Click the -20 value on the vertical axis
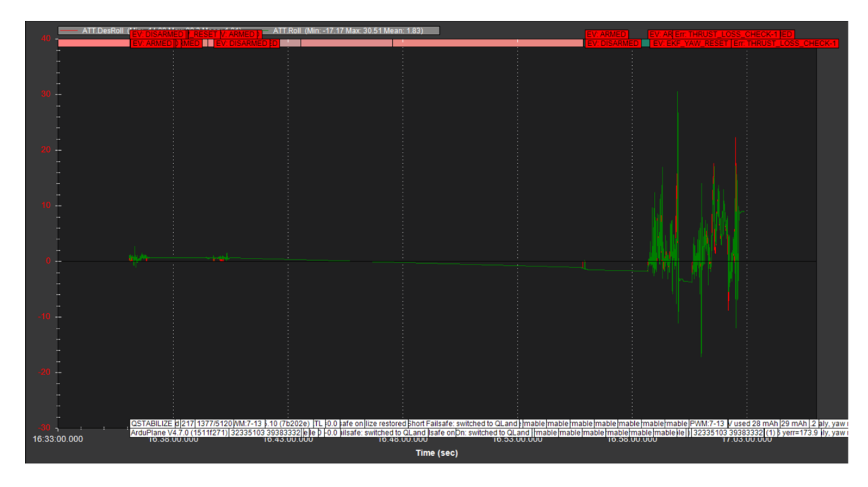 pos(44,372)
